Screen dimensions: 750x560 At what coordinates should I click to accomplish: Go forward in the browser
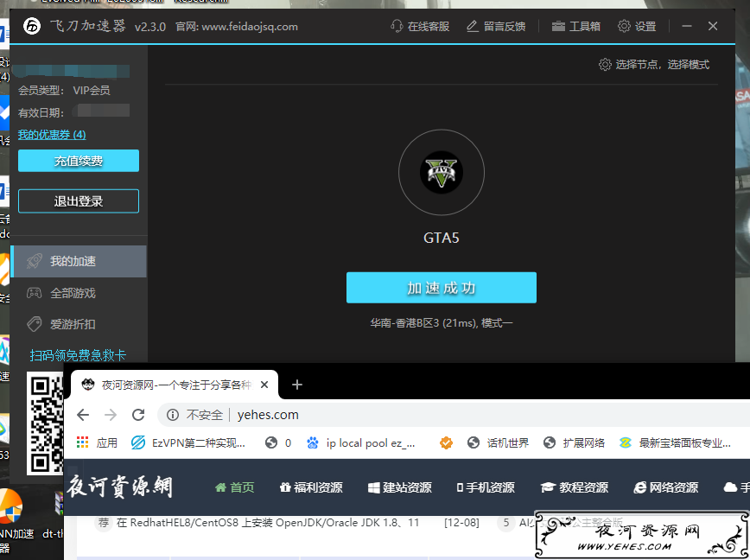111,415
